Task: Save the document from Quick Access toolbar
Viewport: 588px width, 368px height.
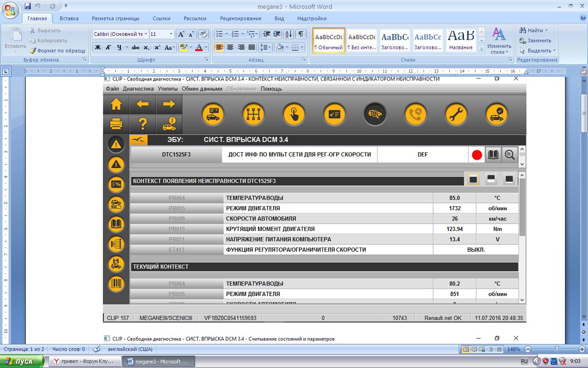Action: pos(28,6)
